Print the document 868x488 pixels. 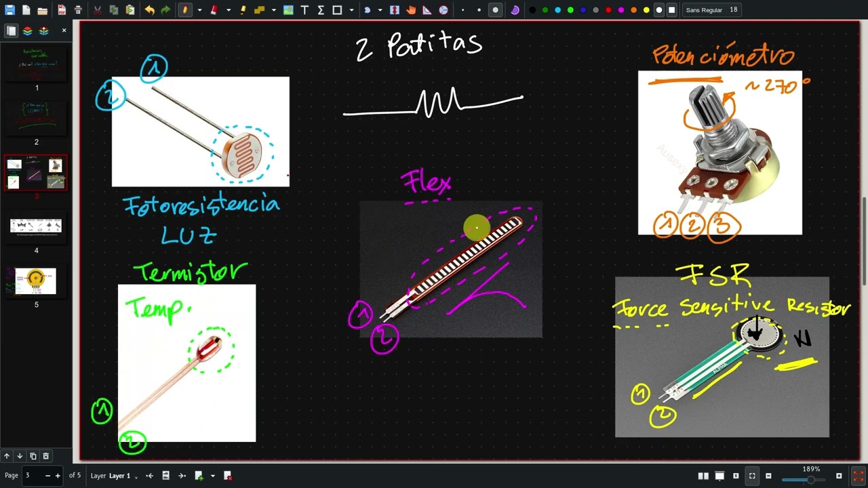(78, 10)
